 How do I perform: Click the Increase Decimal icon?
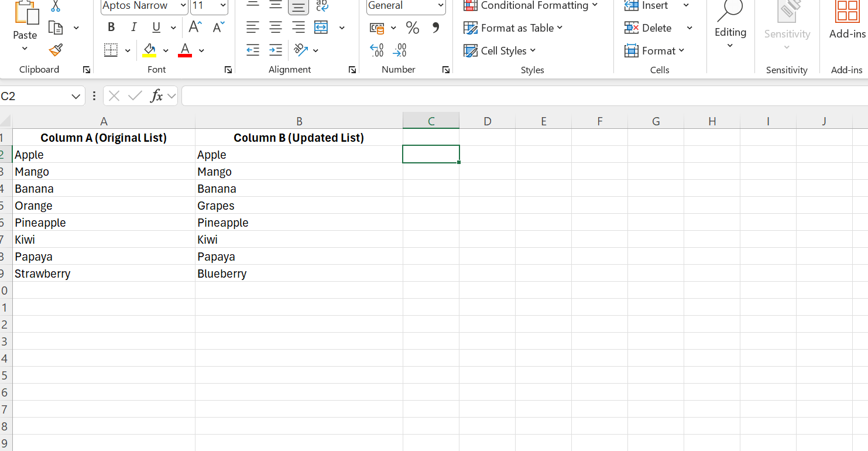[x=377, y=51]
